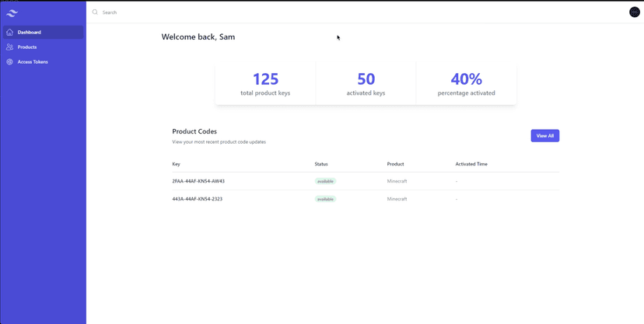Screen dimensions: 644x324
Task: Click the Status column header
Action: [x=321, y=164]
